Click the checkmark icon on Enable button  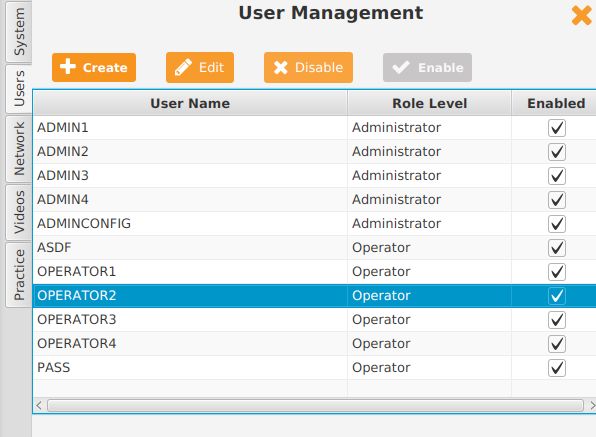401,68
